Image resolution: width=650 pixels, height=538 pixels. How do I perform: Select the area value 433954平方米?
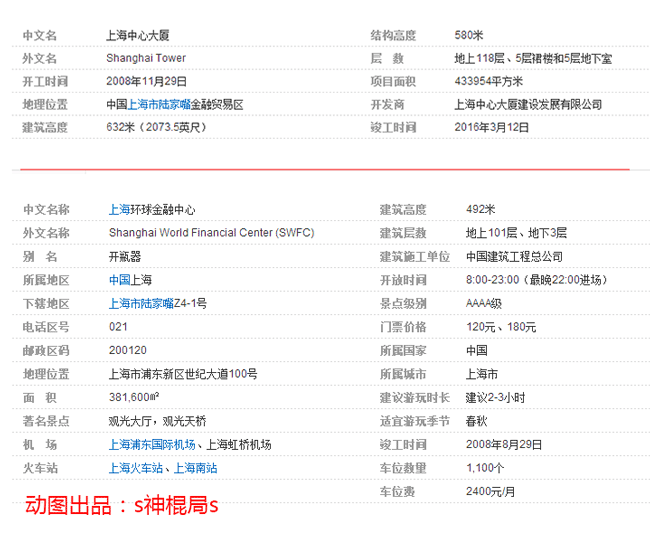pos(488,81)
